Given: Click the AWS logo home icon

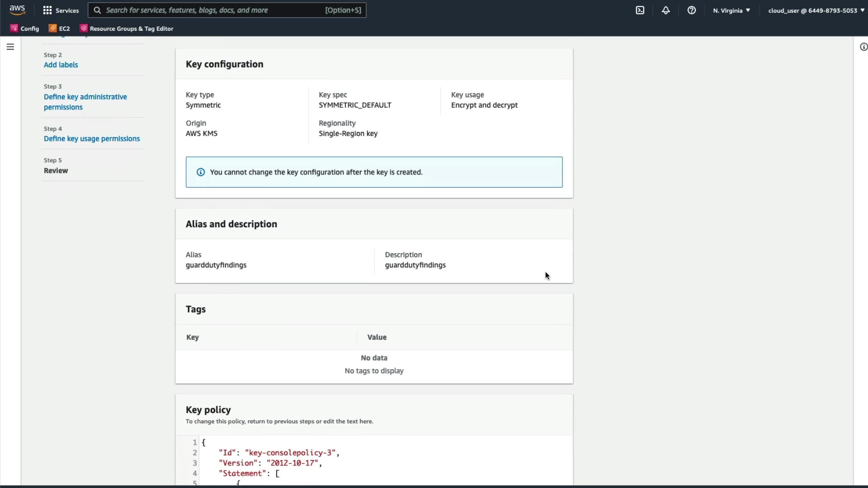Looking at the screenshot, I should [17, 10].
